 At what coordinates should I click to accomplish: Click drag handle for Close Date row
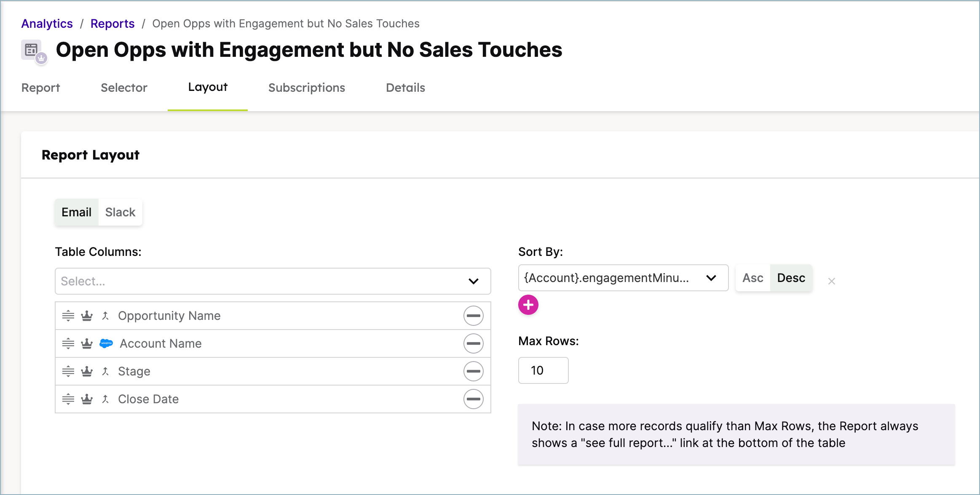tap(68, 399)
